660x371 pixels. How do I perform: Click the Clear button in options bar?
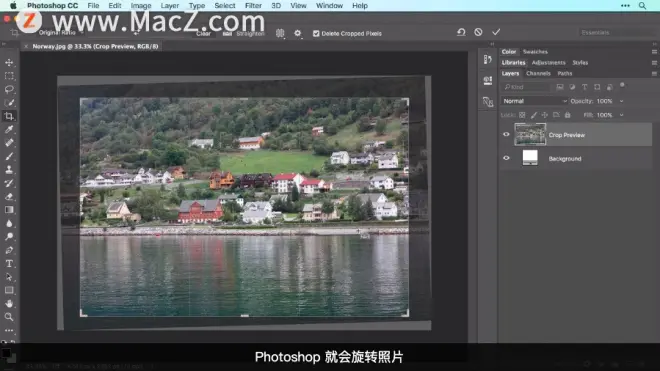click(203, 33)
